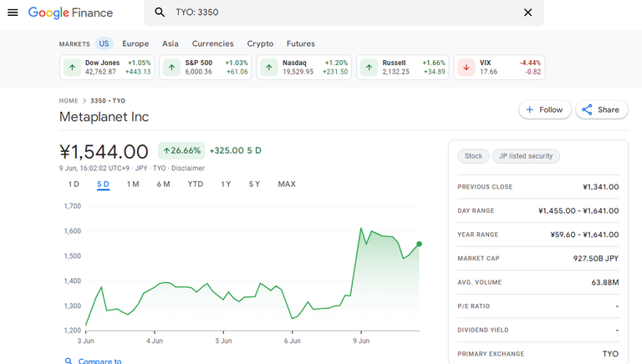Click the 927.50B JPY market cap value

tap(596, 259)
